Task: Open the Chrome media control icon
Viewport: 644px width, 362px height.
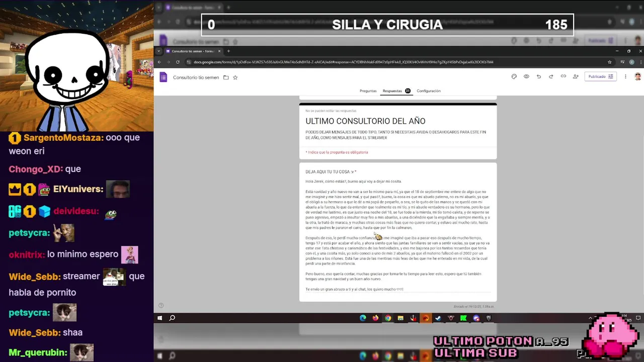Action: [622, 62]
